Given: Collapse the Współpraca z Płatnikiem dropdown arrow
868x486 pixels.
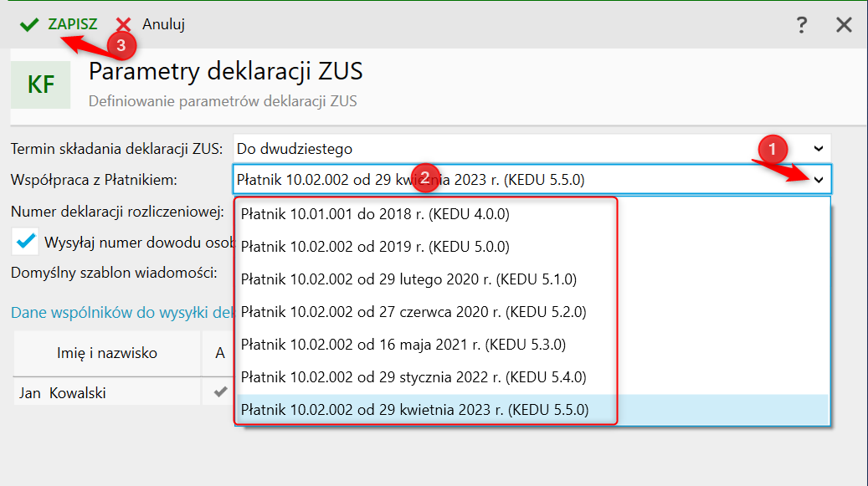Looking at the screenshot, I should click(x=818, y=180).
